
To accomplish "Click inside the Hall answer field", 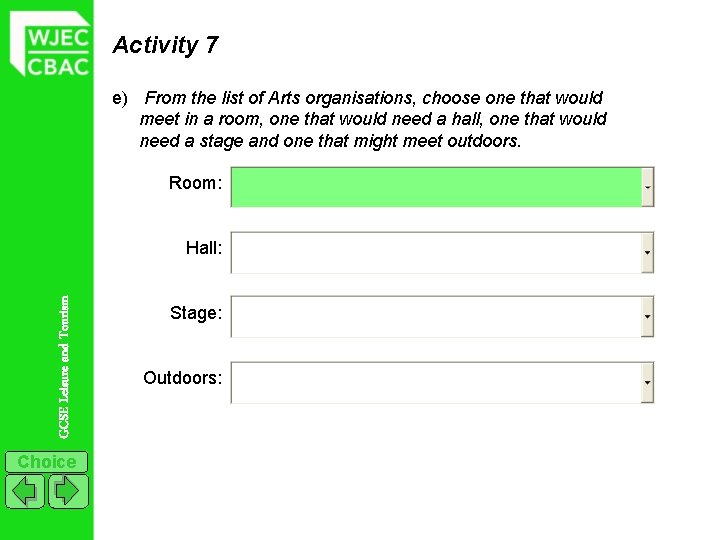I will coord(436,253).
